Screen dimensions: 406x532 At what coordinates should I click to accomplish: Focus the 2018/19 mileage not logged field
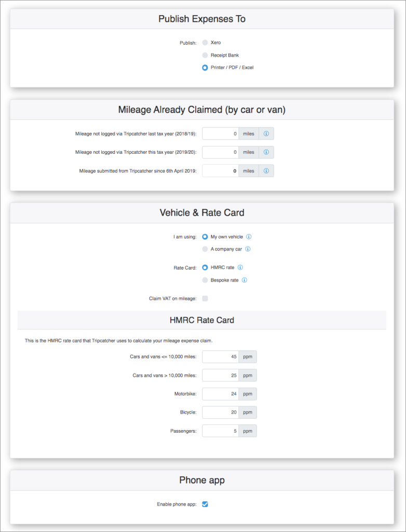[221, 134]
